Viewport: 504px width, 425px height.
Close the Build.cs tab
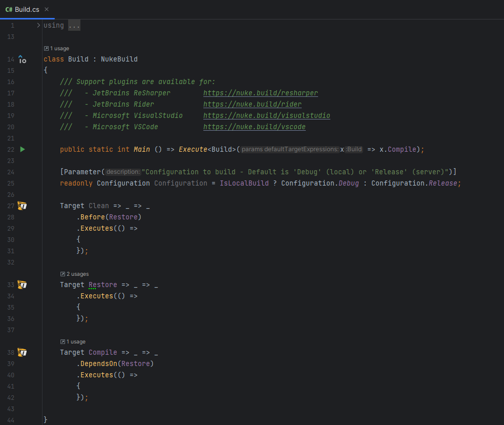point(46,9)
